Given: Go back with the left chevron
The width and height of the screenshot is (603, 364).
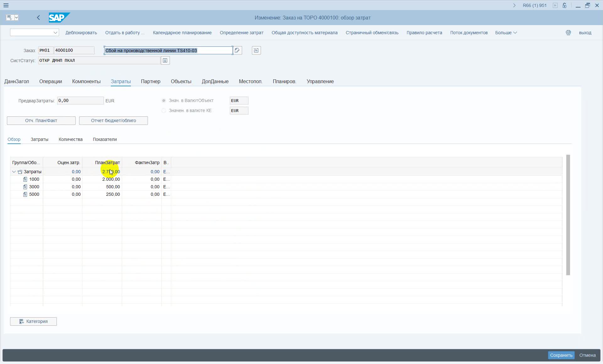Looking at the screenshot, I should 38,18.
